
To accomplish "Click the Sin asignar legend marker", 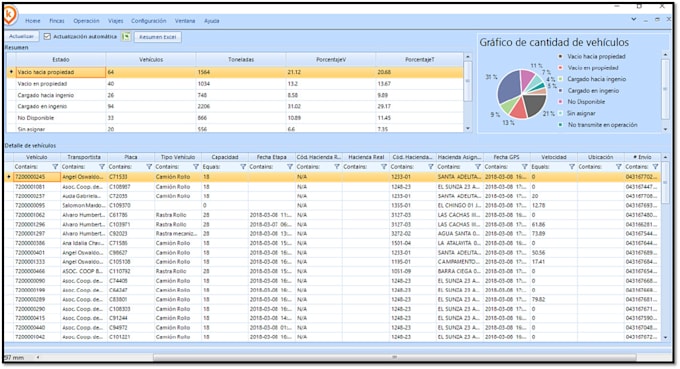I will tap(560, 113).
